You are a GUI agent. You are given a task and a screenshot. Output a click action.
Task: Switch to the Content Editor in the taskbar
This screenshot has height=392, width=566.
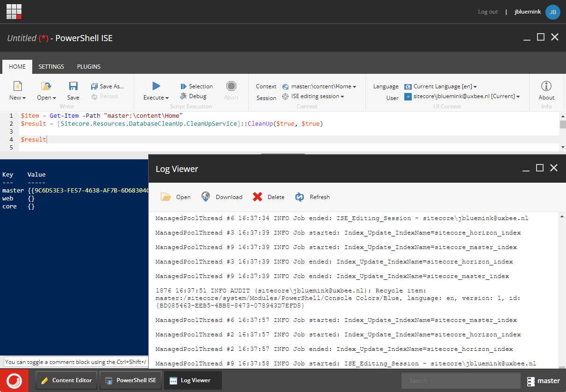[66, 380]
